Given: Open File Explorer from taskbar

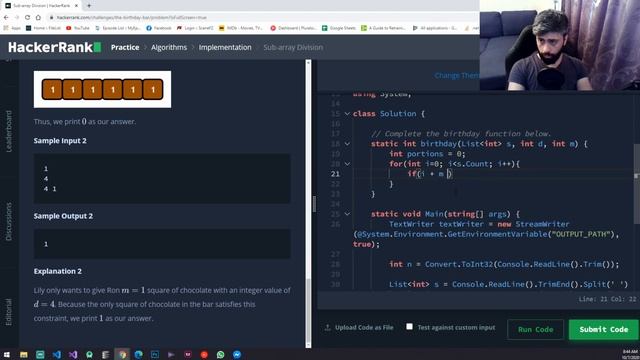Looking at the screenshot, I should tap(24, 354).
